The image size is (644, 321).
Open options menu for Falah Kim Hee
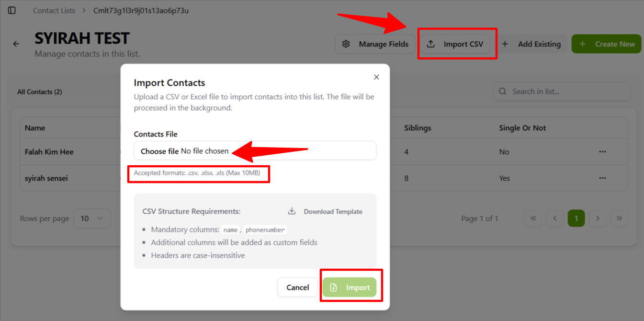pos(602,152)
